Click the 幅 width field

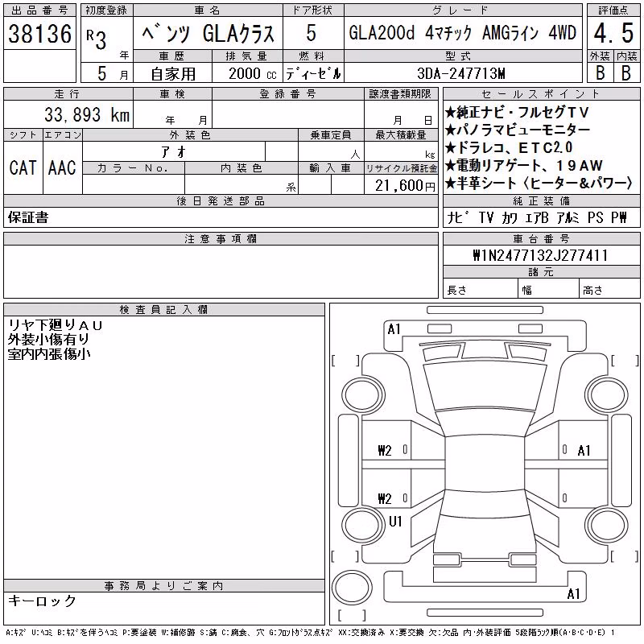tap(548, 288)
